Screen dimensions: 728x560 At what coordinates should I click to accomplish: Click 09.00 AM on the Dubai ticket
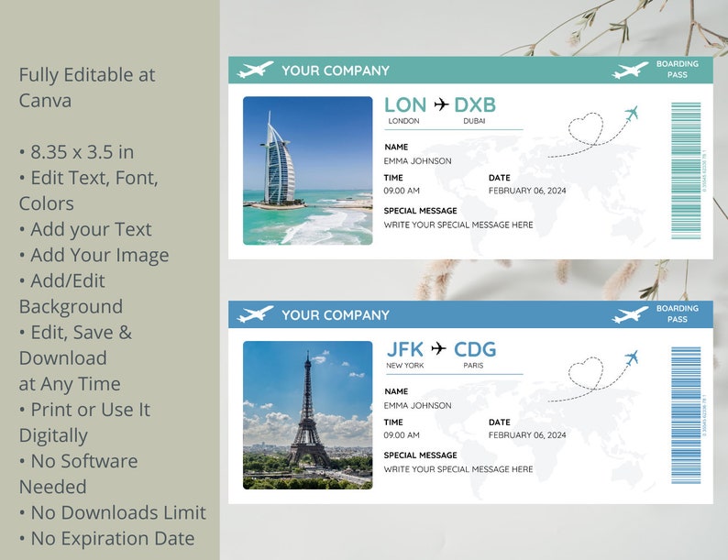click(402, 191)
